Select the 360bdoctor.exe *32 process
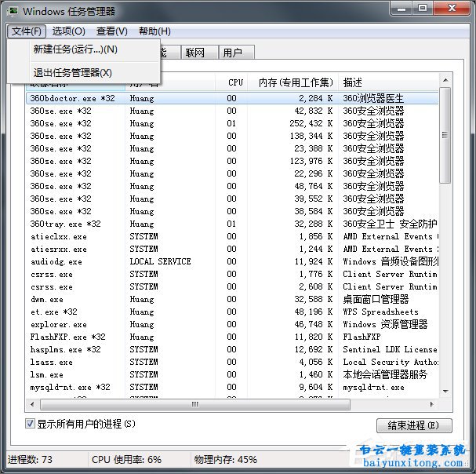Viewport: 476px width, 474px height. [232, 98]
